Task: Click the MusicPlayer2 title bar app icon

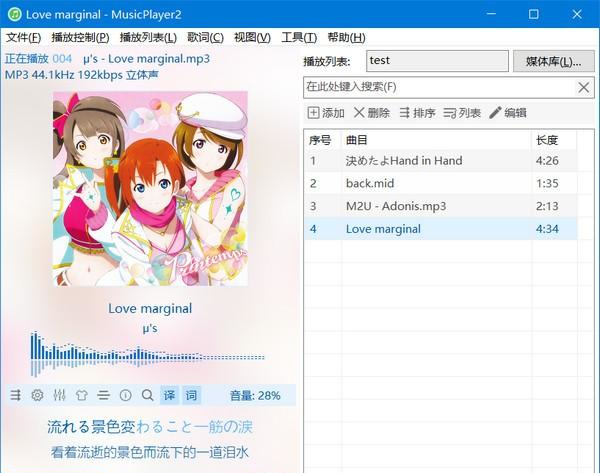Action: 15,14
